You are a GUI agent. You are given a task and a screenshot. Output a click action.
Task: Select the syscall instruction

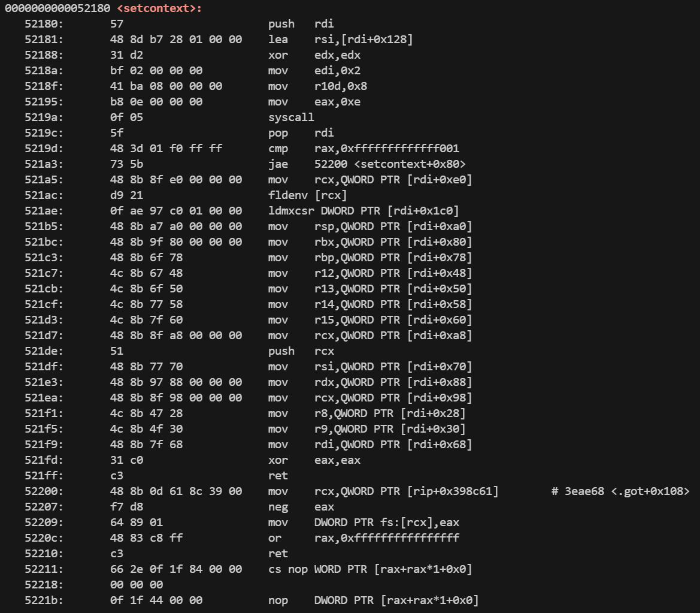[x=291, y=117]
